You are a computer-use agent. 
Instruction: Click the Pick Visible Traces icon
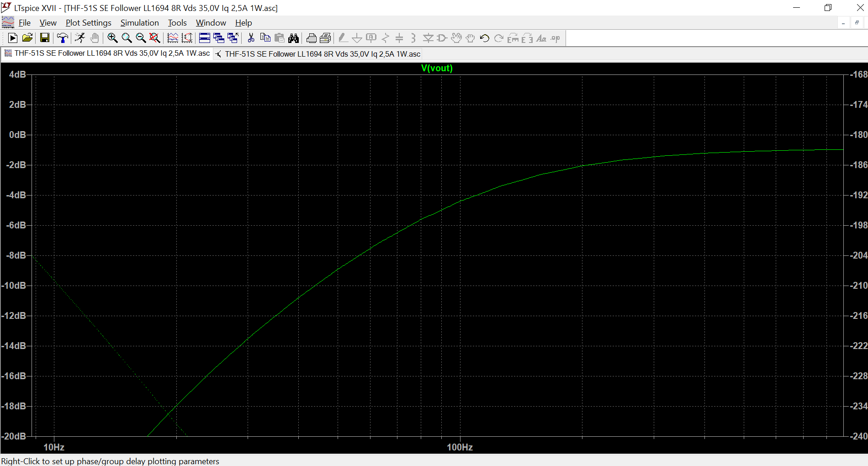(187, 38)
